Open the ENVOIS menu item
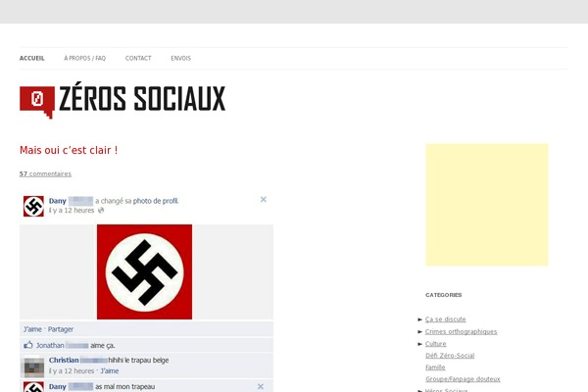 [x=180, y=58]
